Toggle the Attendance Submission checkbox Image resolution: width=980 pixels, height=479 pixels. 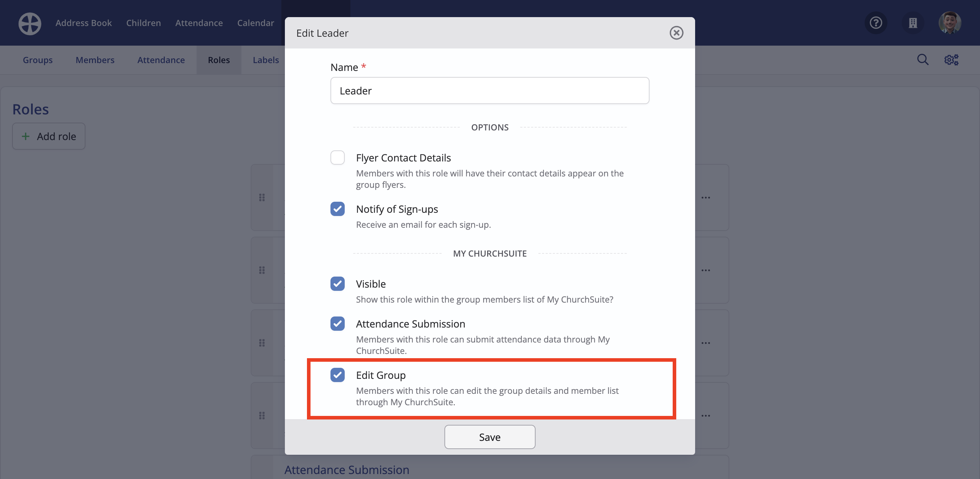pos(338,324)
